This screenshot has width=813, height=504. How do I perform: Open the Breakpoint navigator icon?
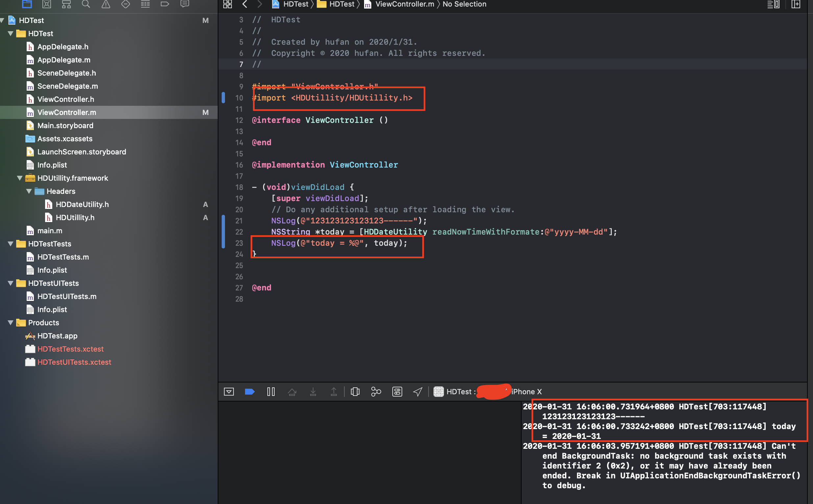coord(165,4)
